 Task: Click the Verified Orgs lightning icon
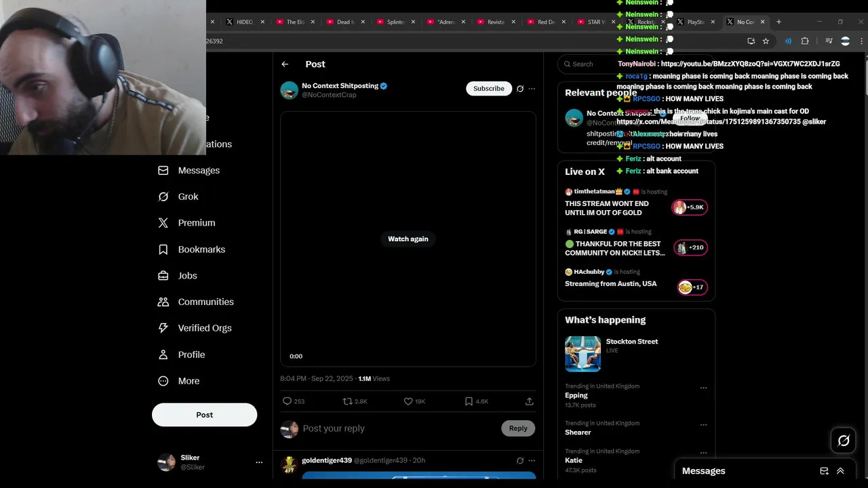point(163,328)
